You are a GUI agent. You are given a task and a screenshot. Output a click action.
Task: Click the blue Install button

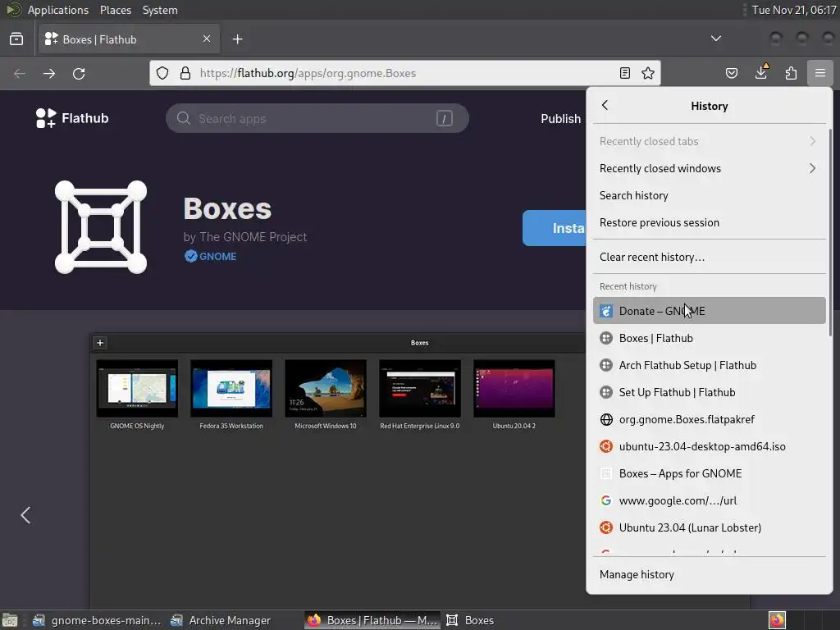tap(555, 228)
